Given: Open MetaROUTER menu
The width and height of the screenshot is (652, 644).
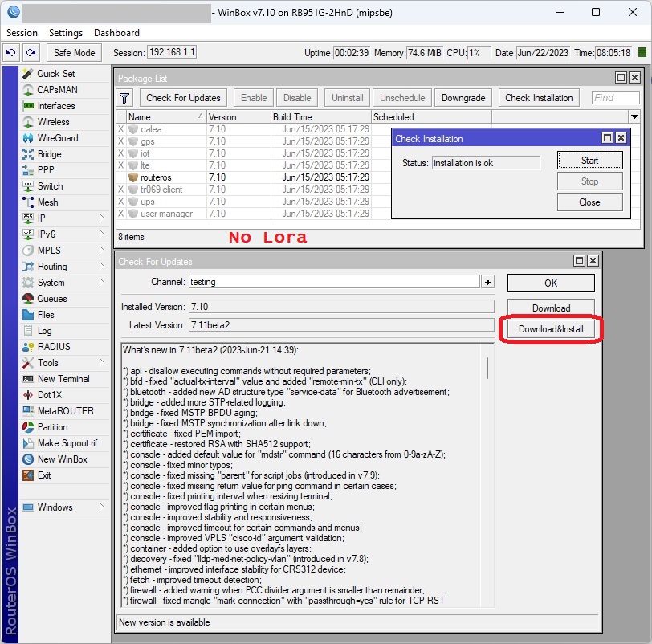Looking at the screenshot, I should click(x=65, y=411).
